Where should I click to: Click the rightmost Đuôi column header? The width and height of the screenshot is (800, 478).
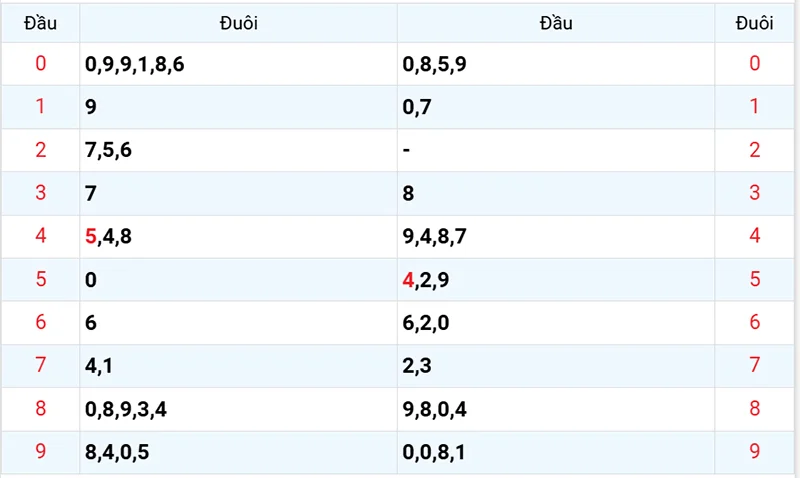click(755, 23)
